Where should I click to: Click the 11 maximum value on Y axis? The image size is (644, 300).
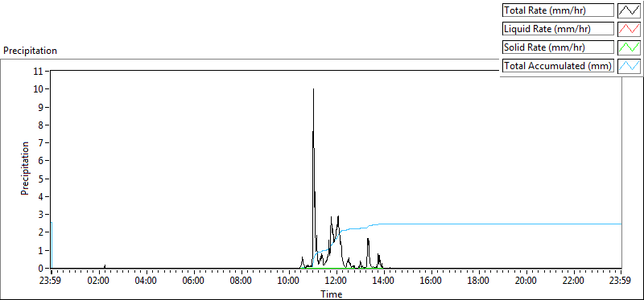38,71
